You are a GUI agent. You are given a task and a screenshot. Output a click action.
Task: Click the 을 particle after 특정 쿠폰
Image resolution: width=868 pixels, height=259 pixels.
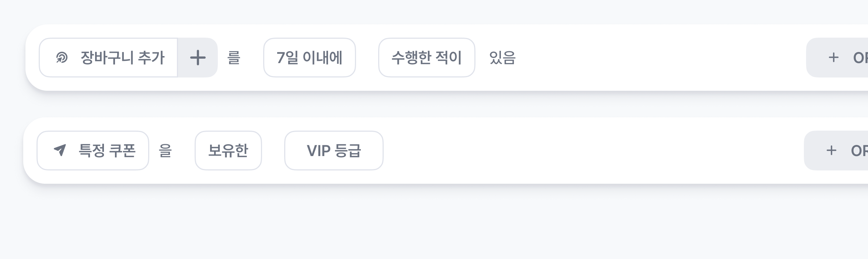coord(165,151)
